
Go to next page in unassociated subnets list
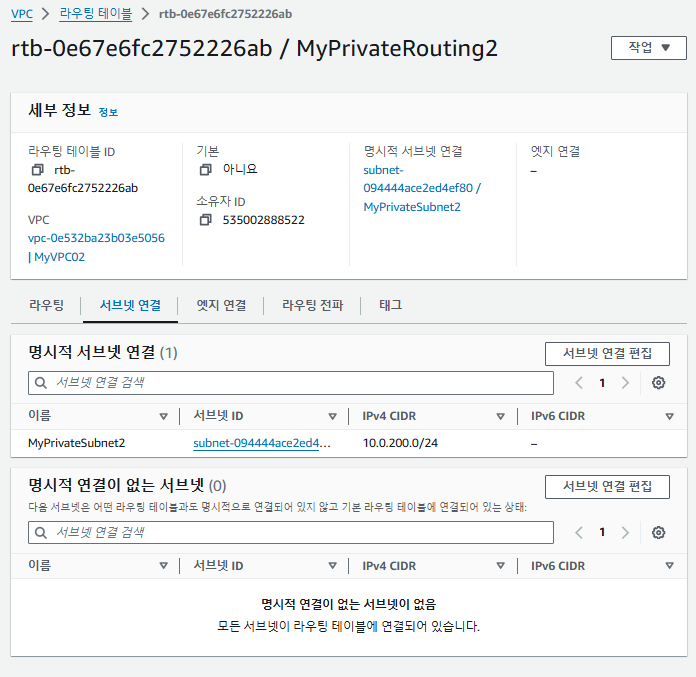(625, 532)
